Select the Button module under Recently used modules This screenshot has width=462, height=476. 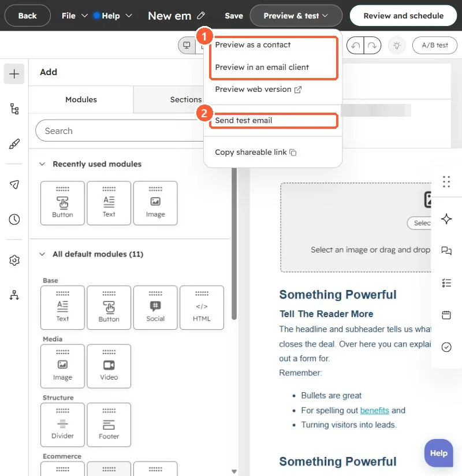(62, 203)
